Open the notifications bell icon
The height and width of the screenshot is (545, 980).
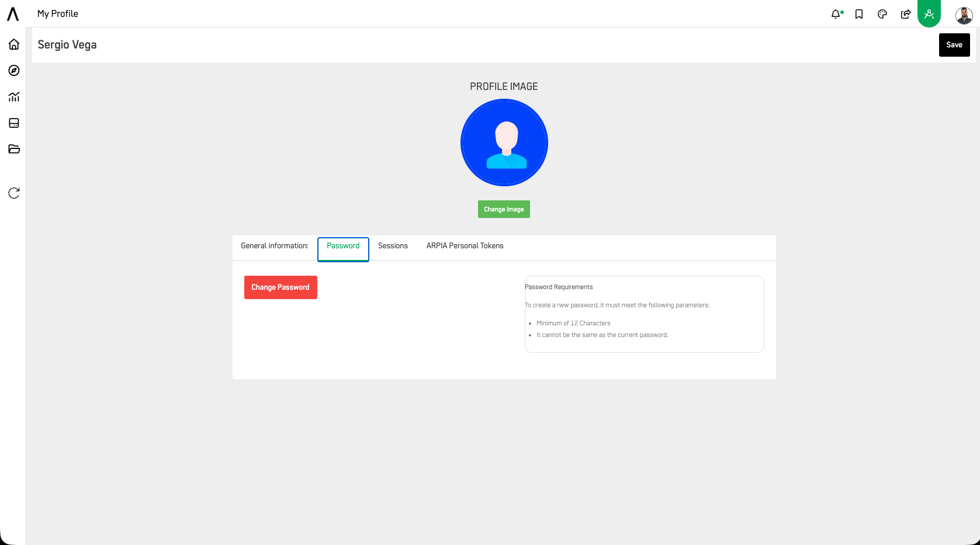coord(836,14)
